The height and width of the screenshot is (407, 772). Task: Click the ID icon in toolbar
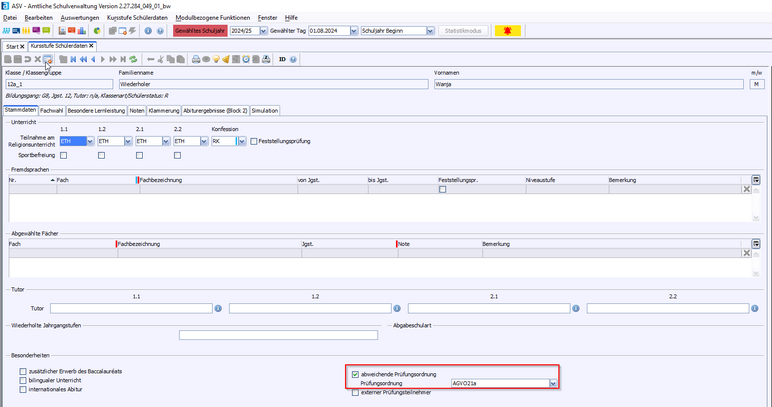(x=282, y=59)
